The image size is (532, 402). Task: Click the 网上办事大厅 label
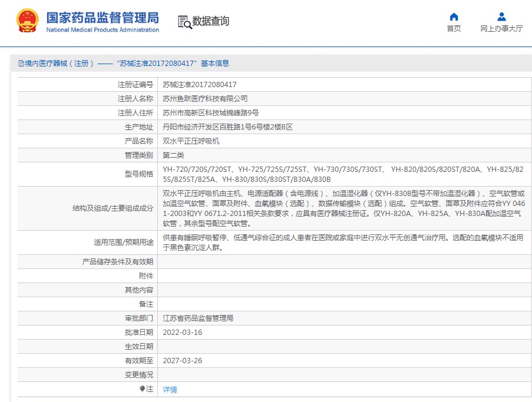[x=501, y=28]
